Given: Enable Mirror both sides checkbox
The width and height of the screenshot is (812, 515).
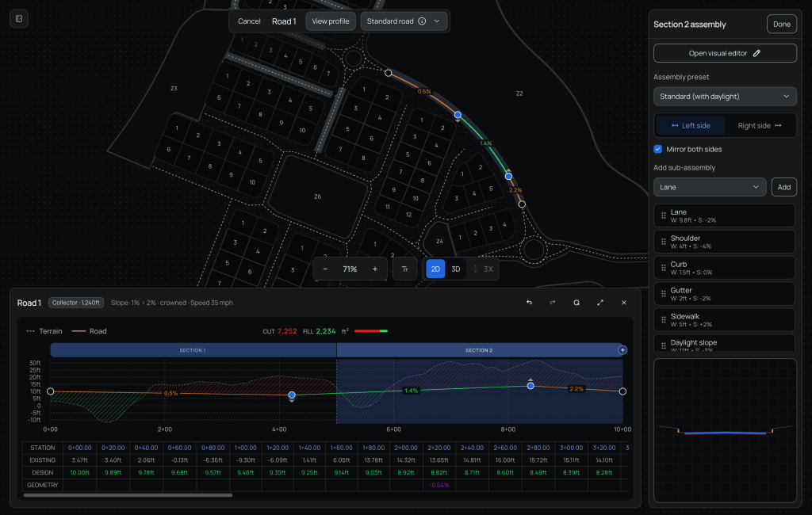Looking at the screenshot, I should pyautogui.click(x=657, y=149).
